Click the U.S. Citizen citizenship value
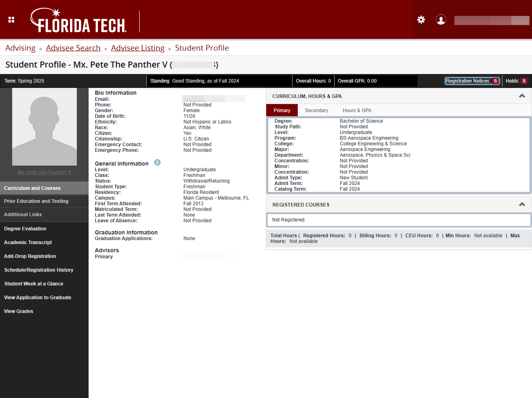This screenshot has height=398, width=532. pyautogui.click(x=196, y=139)
